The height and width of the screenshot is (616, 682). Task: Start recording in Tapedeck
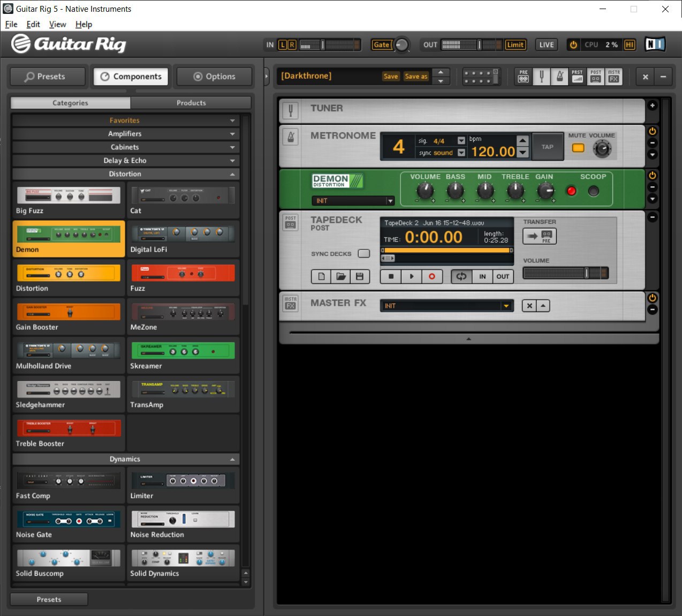432,276
